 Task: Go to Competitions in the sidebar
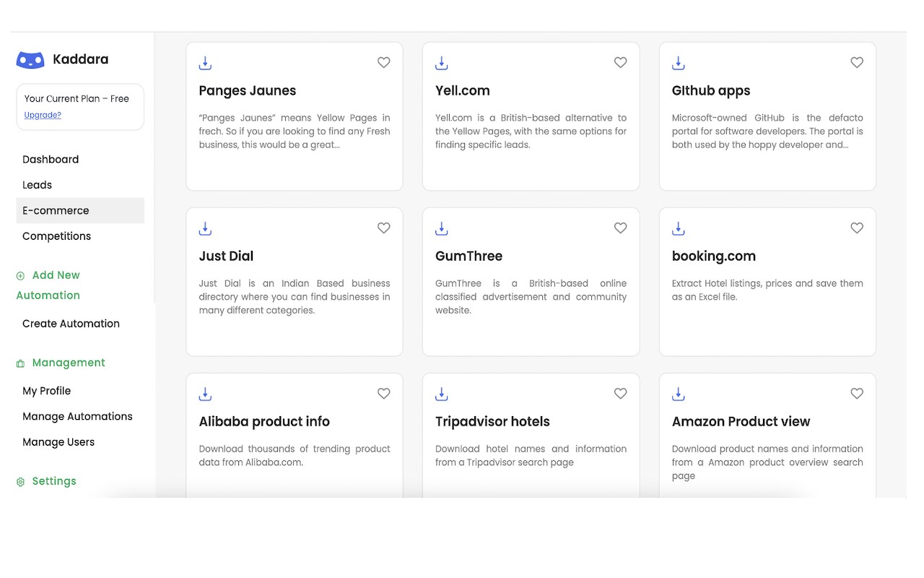56,236
